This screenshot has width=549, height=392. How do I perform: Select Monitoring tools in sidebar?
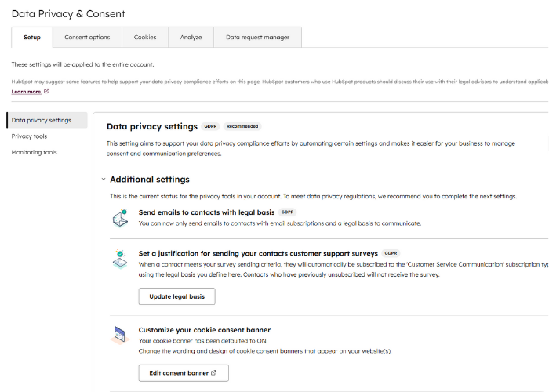[x=34, y=152]
